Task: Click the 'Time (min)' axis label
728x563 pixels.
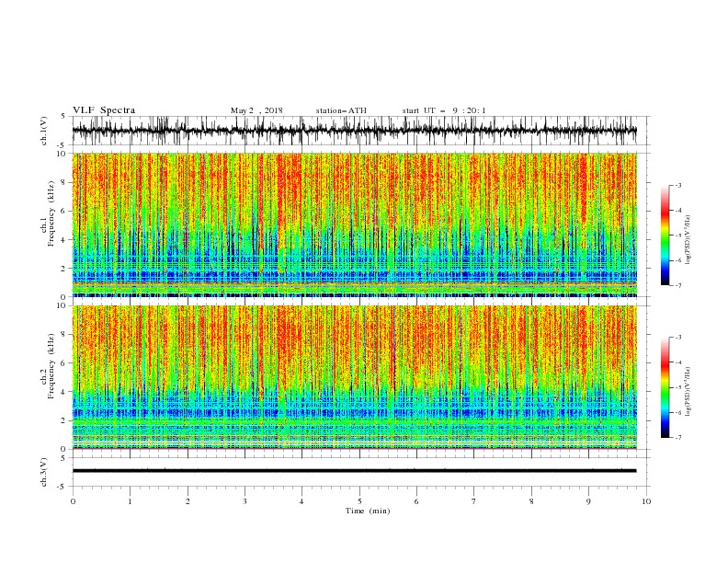Action: coord(368,511)
